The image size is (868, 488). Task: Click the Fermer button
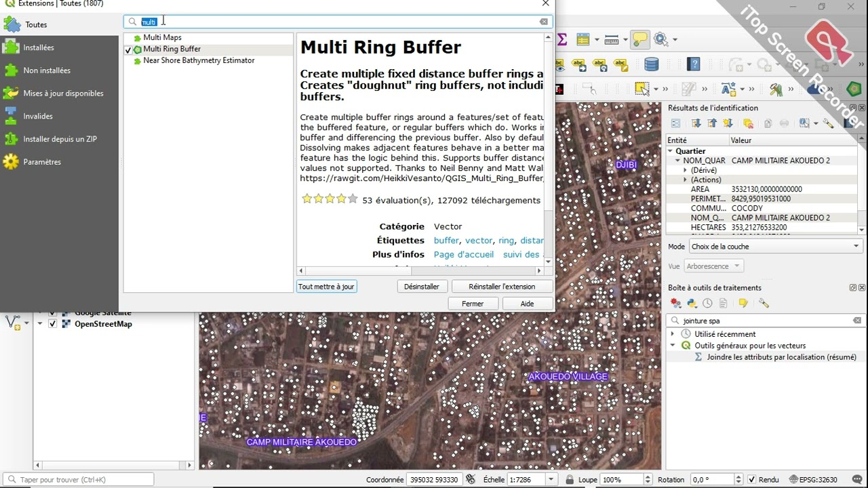click(473, 304)
